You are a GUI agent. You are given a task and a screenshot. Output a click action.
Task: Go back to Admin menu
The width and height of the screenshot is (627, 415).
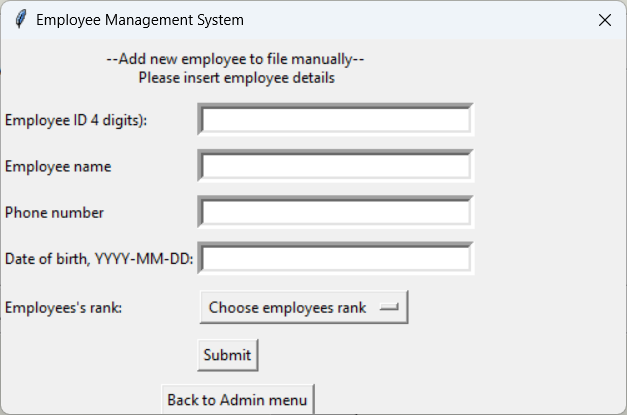pyautogui.click(x=238, y=400)
